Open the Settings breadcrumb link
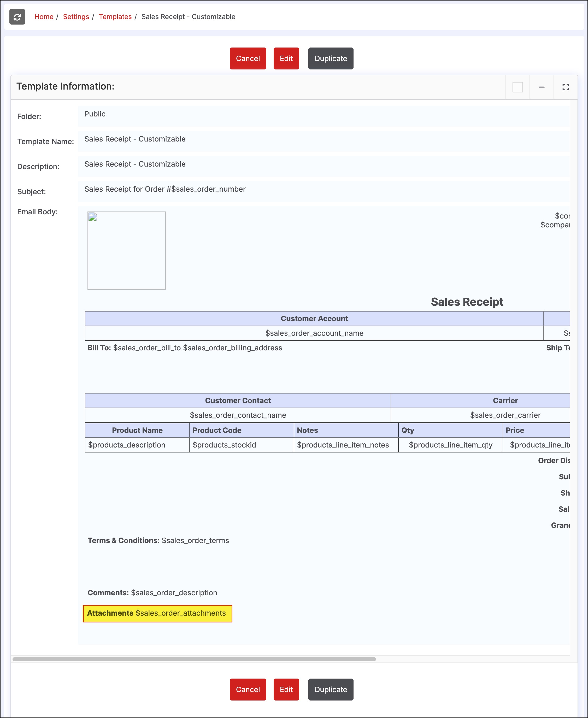This screenshot has width=588, height=718. click(76, 17)
